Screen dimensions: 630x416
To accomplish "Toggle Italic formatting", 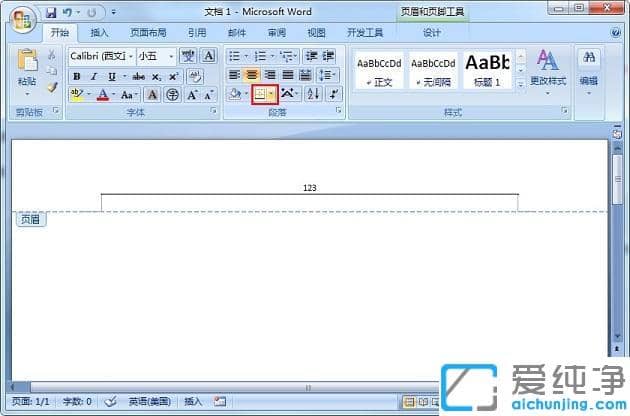I will point(94,76).
